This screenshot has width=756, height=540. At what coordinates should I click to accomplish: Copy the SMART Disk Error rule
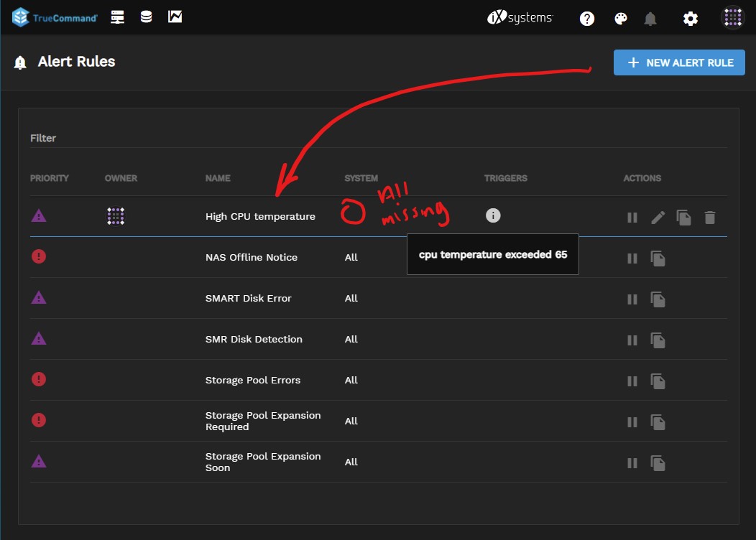click(x=658, y=299)
